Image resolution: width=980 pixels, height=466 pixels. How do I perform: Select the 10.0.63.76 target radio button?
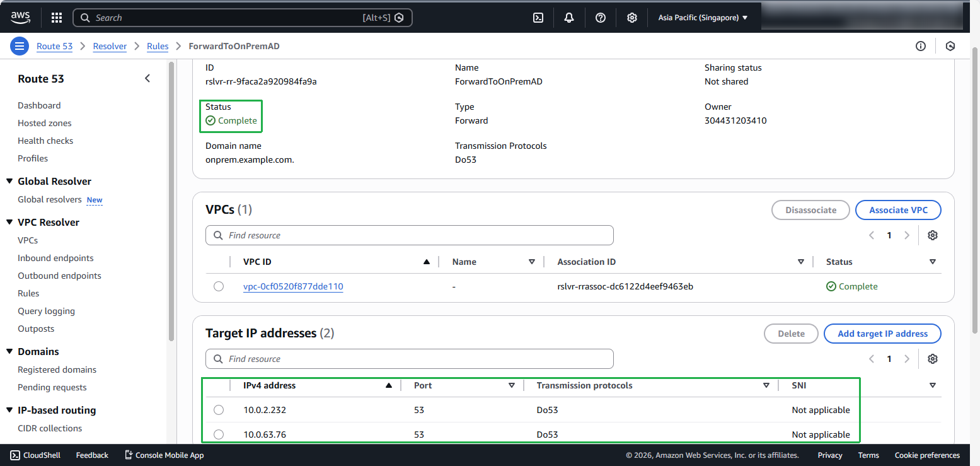[219, 434]
